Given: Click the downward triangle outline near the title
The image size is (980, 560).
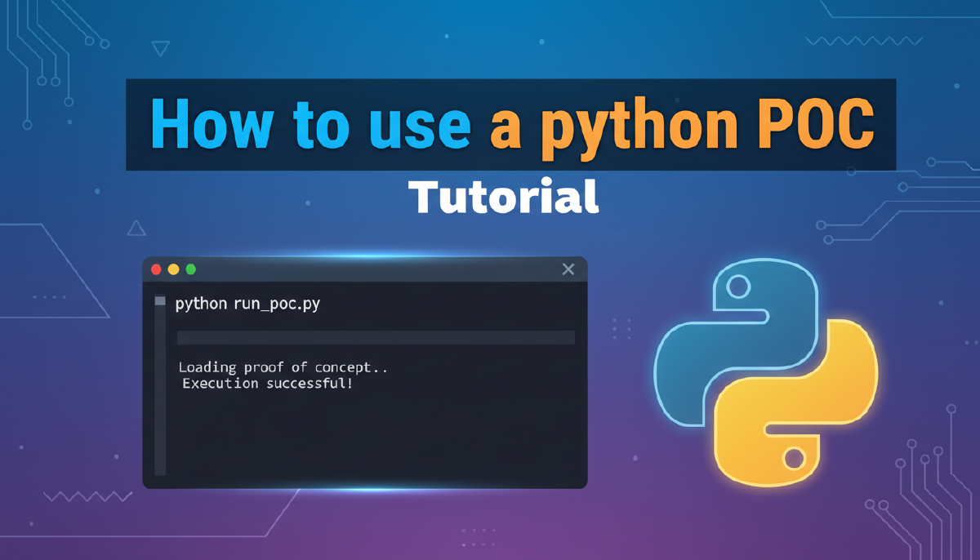Looking at the screenshot, I should [162, 48].
